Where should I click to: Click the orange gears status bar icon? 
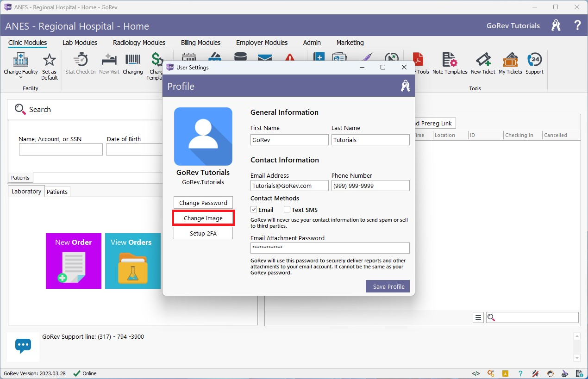[491, 373]
